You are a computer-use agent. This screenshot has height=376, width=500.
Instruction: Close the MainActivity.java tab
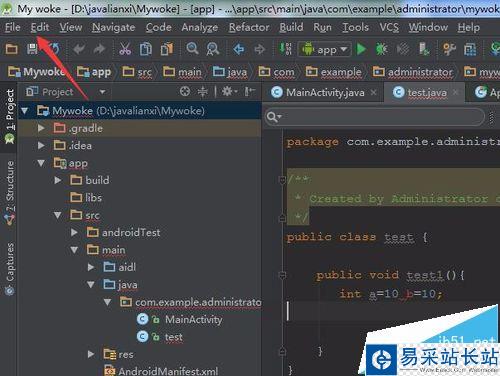click(x=374, y=92)
